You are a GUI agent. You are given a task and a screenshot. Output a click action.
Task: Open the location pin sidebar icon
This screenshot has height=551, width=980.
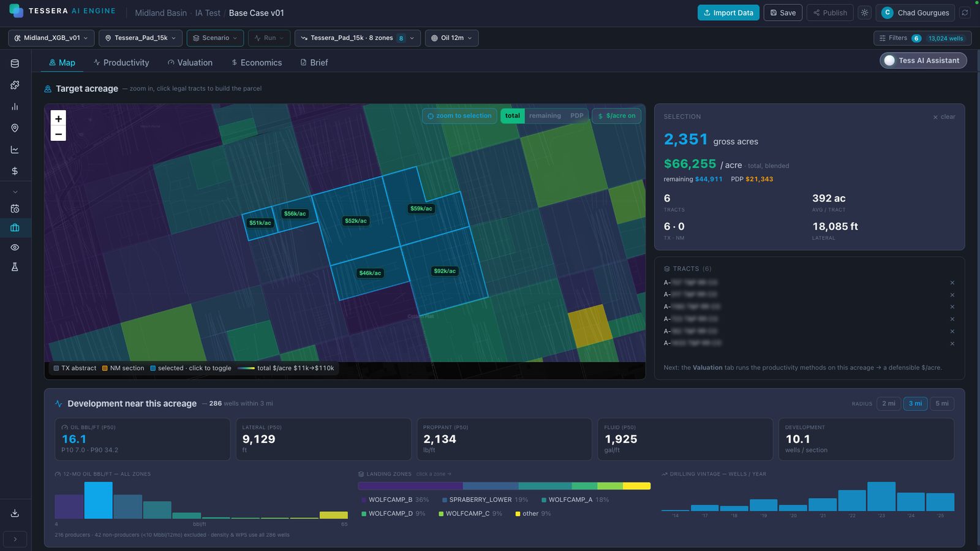click(15, 127)
